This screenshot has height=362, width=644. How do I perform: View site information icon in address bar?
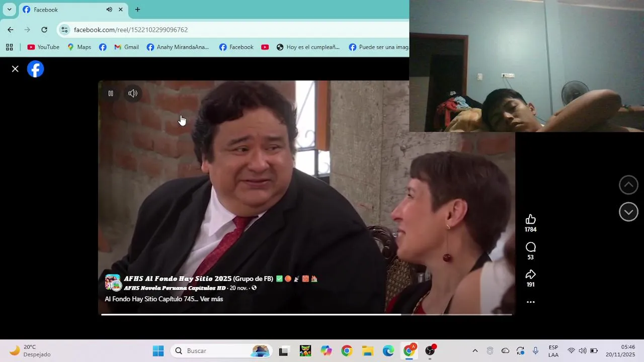(x=64, y=30)
